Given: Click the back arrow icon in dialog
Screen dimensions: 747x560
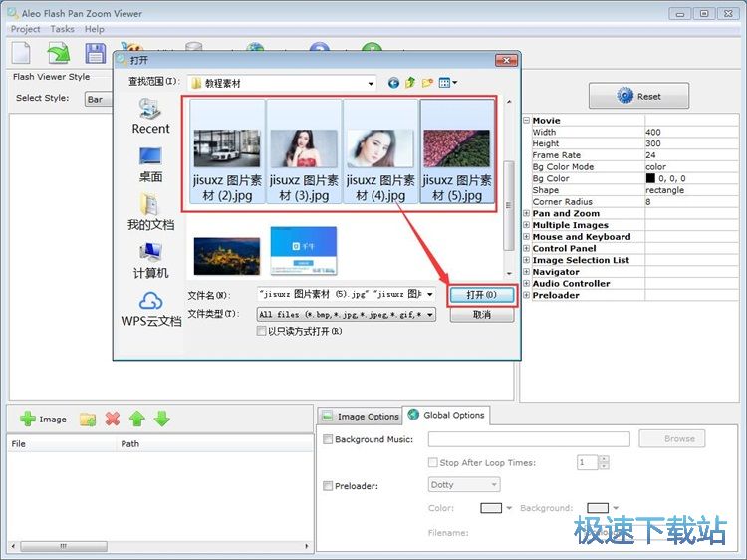Looking at the screenshot, I should coord(394,83).
